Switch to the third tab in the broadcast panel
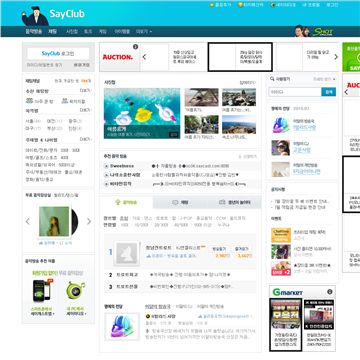 click(x=234, y=202)
